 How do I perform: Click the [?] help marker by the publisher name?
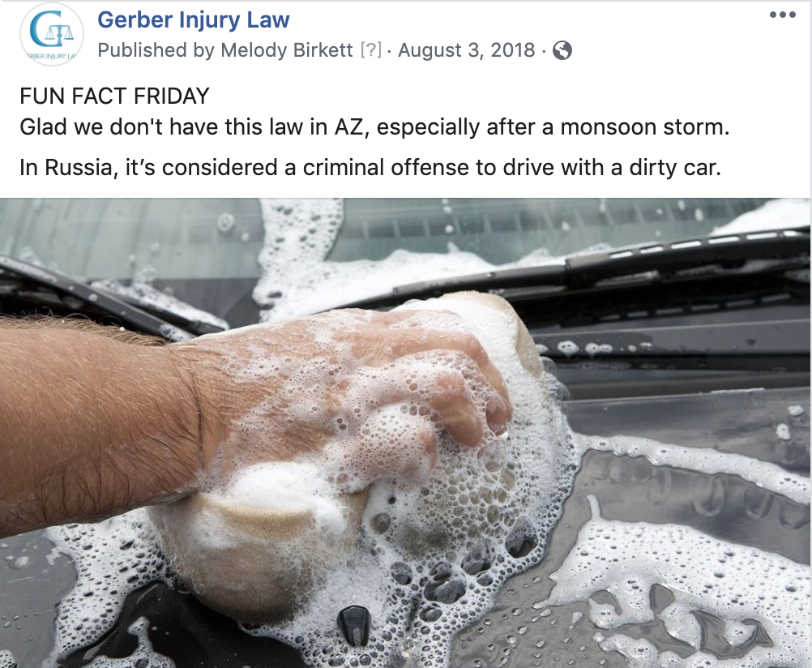[x=371, y=50]
